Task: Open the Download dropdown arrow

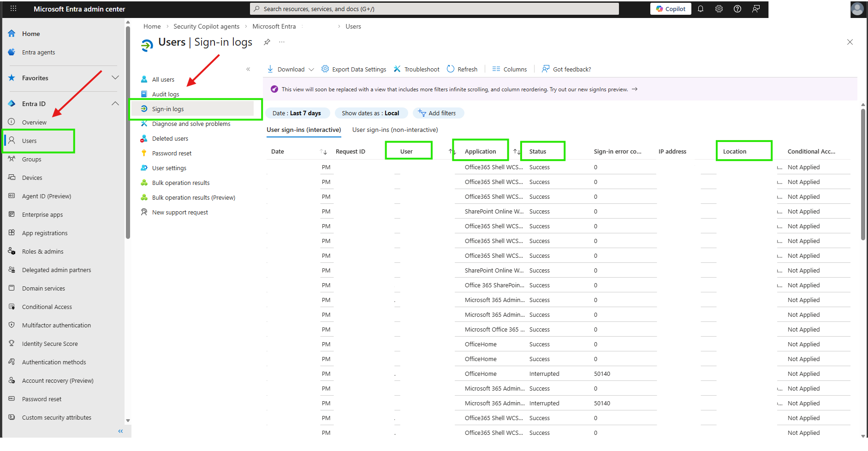Action: [311, 70]
